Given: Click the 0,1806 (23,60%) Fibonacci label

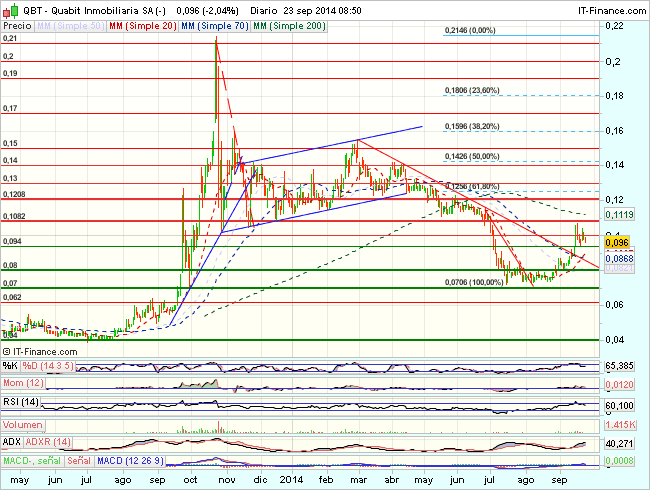Looking at the screenshot, I should [472, 90].
